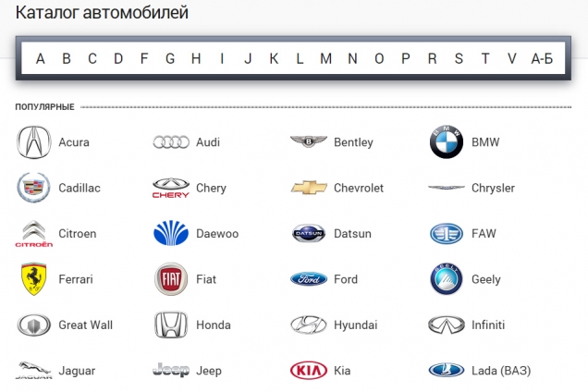Open the Infiniti text link

click(488, 325)
